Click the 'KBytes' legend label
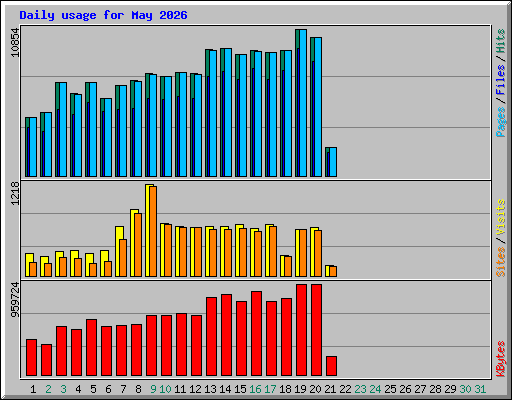This screenshot has height=400, width=512. [501, 359]
